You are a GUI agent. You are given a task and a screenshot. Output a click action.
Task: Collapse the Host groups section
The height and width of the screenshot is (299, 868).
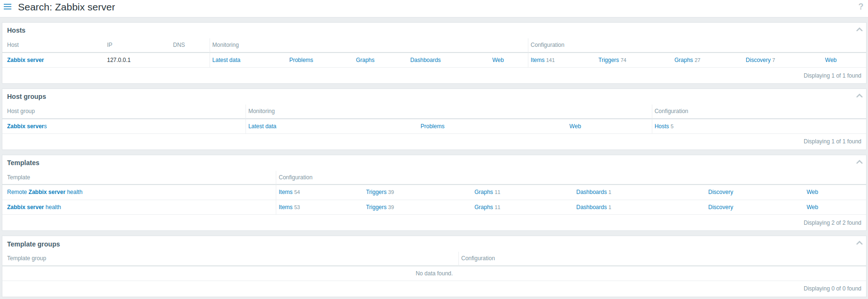tap(859, 96)
